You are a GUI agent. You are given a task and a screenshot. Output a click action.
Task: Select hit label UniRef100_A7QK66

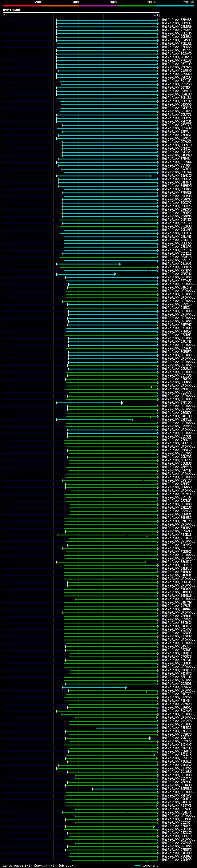[x=177, y=47]
